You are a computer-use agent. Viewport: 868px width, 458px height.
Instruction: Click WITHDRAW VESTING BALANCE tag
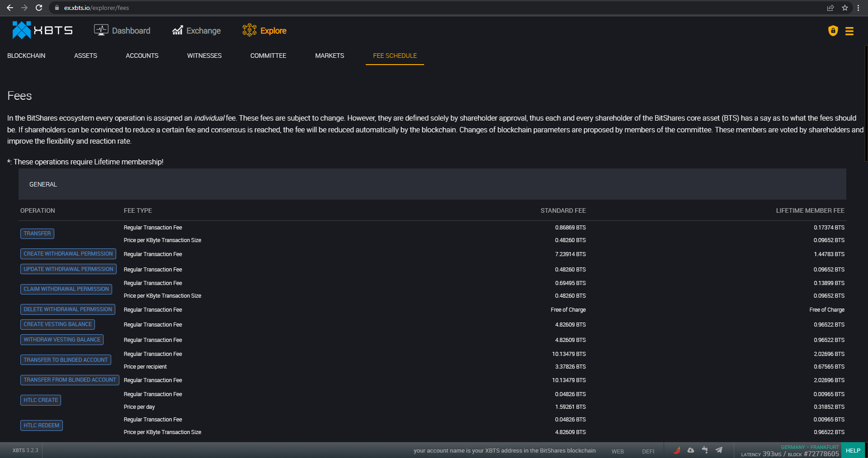(x=62, y=340)
